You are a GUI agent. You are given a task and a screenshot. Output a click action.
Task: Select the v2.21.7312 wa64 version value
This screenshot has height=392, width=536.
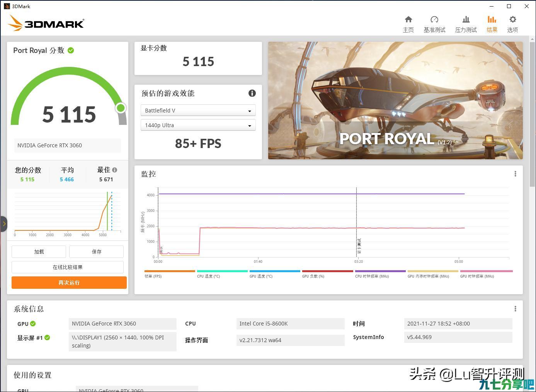(x=290, y=340)
